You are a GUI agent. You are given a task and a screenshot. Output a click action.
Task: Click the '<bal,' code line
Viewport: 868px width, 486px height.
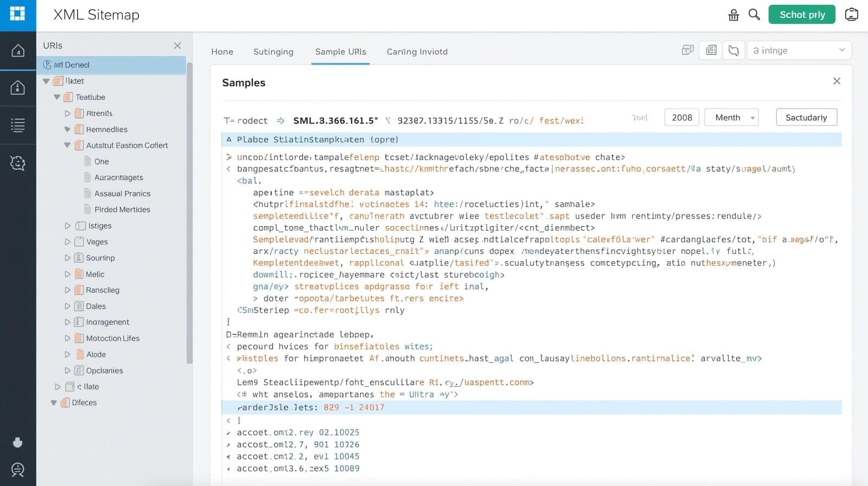[249, 181]
